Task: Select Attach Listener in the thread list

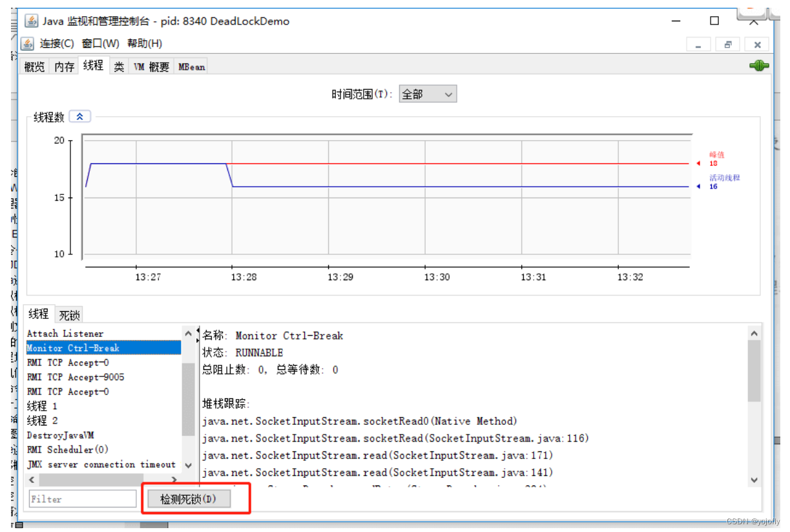Action: point(103,333)
